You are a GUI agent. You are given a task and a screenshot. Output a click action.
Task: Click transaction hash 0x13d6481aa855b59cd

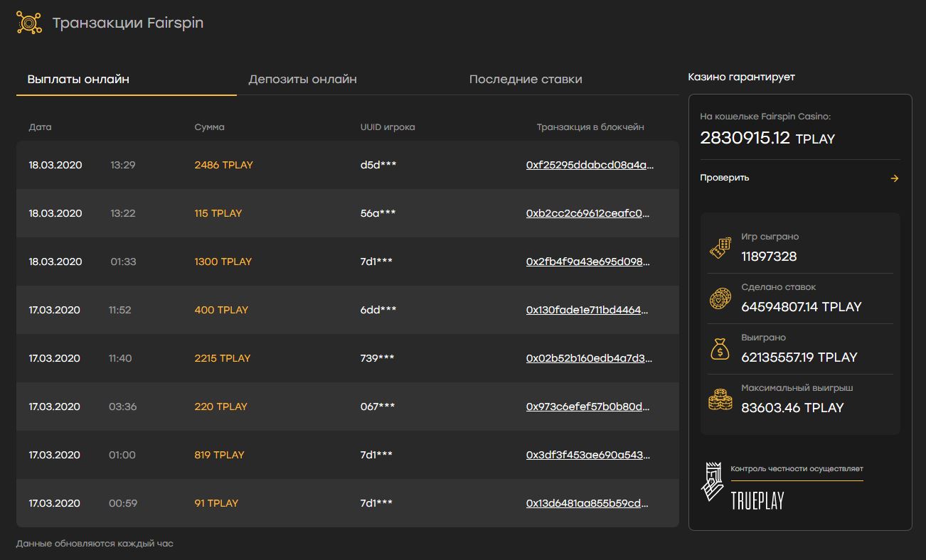[x=587, y=503]
